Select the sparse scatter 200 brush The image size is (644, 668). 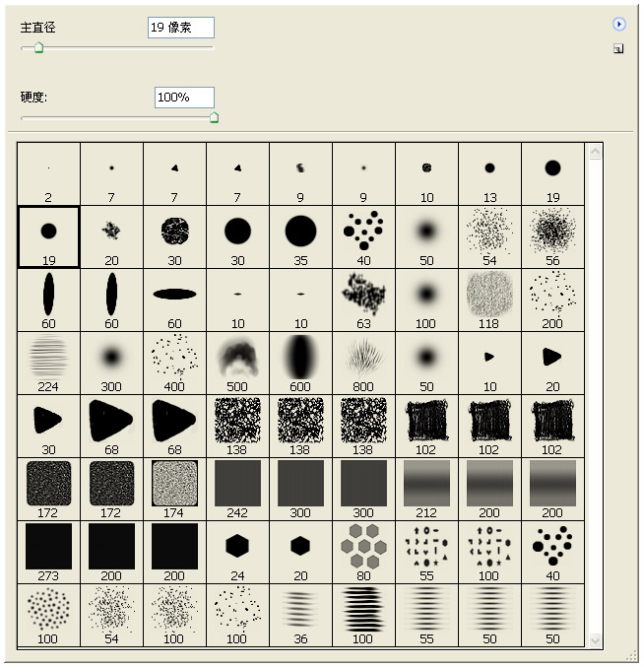click(552, 300)
